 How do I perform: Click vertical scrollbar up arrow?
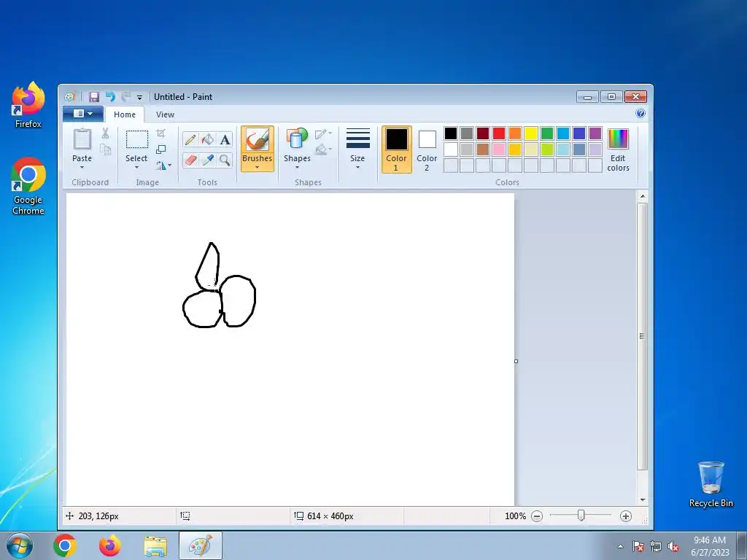coord(642,196)
